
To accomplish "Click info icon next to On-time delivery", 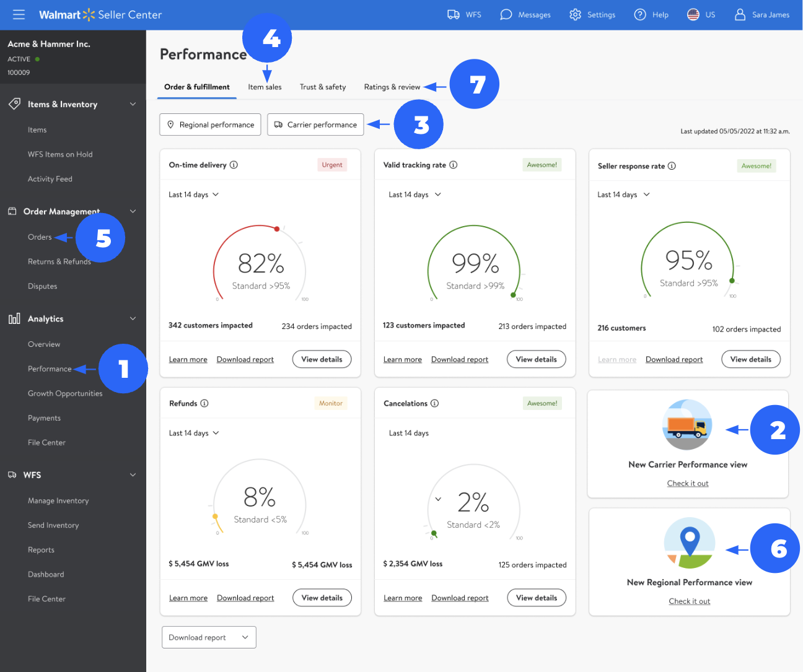I will coord(234,165).
